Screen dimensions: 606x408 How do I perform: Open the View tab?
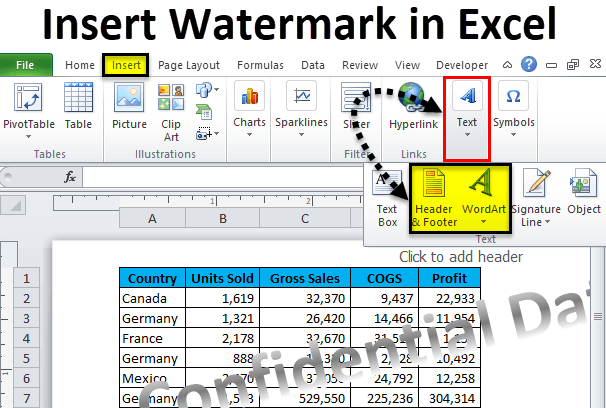click(x=407, y=65)
